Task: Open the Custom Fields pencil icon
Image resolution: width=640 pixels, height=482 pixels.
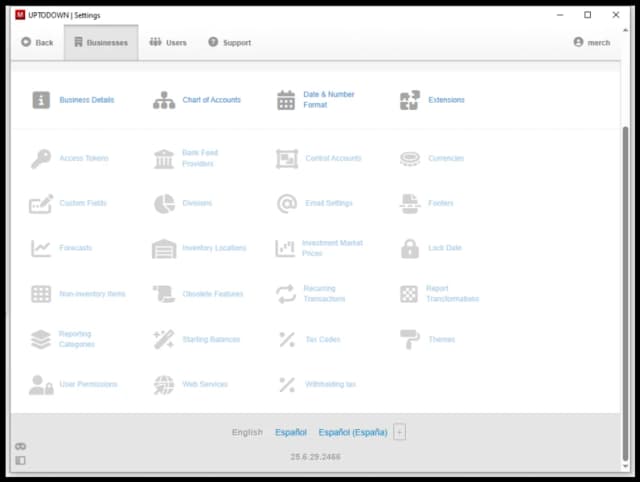Action: (x=41, y=203)
